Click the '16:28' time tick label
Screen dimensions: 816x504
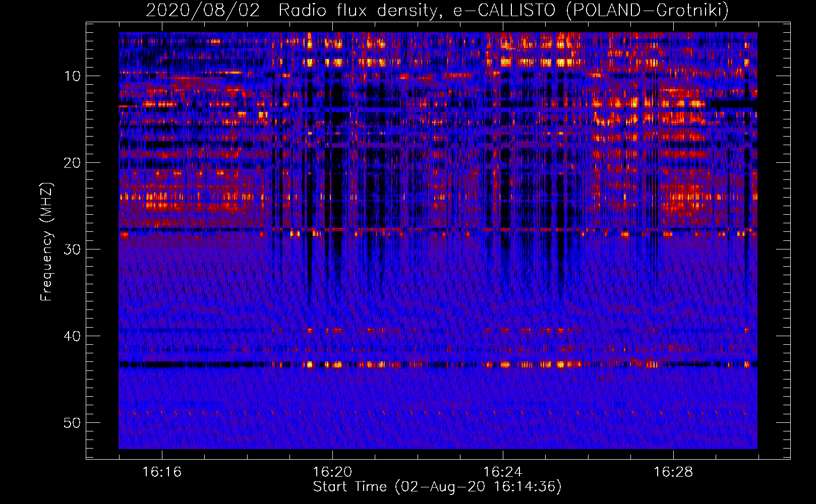tap(673, 472)
